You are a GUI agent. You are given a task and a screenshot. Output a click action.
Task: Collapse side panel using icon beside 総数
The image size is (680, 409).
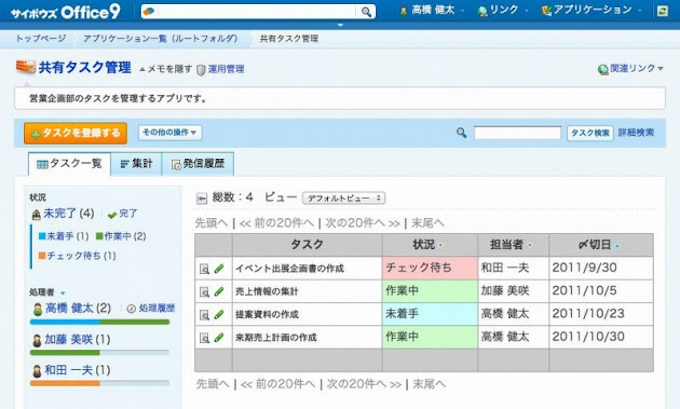pos(201,198)
